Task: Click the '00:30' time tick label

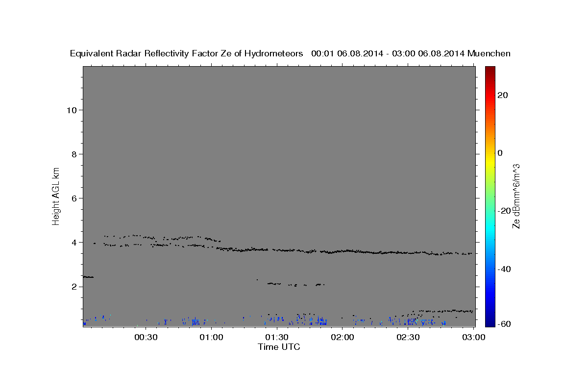Action: (x=146, y=337)
